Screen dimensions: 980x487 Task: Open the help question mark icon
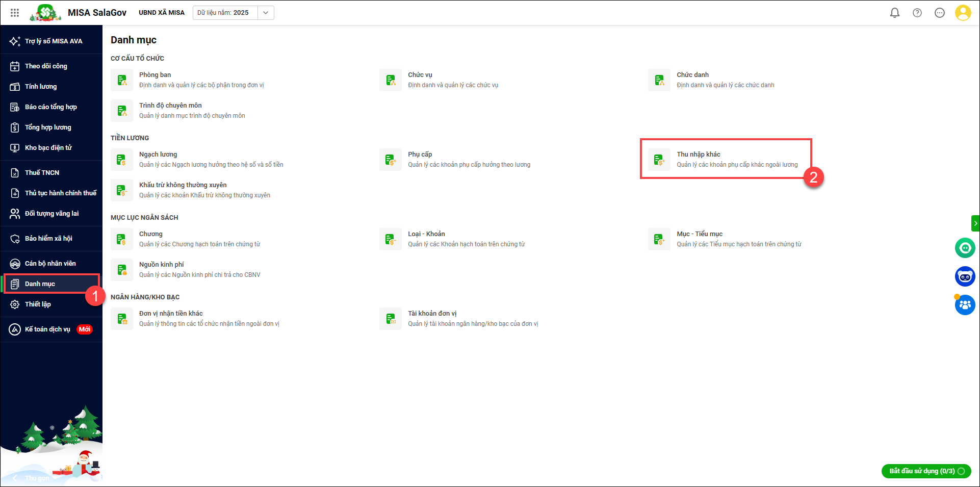(x=917, y=13)
